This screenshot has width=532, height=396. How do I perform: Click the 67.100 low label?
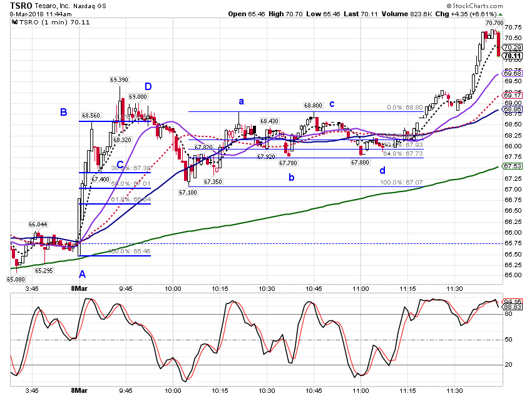click(x=188, y=192)
